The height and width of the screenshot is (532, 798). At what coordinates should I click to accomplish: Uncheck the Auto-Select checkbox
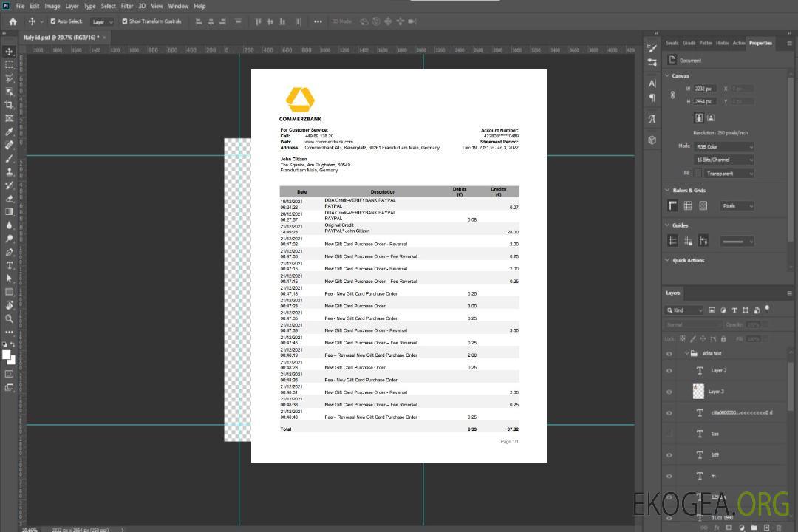pyautogui.click(x=53, y=21)
